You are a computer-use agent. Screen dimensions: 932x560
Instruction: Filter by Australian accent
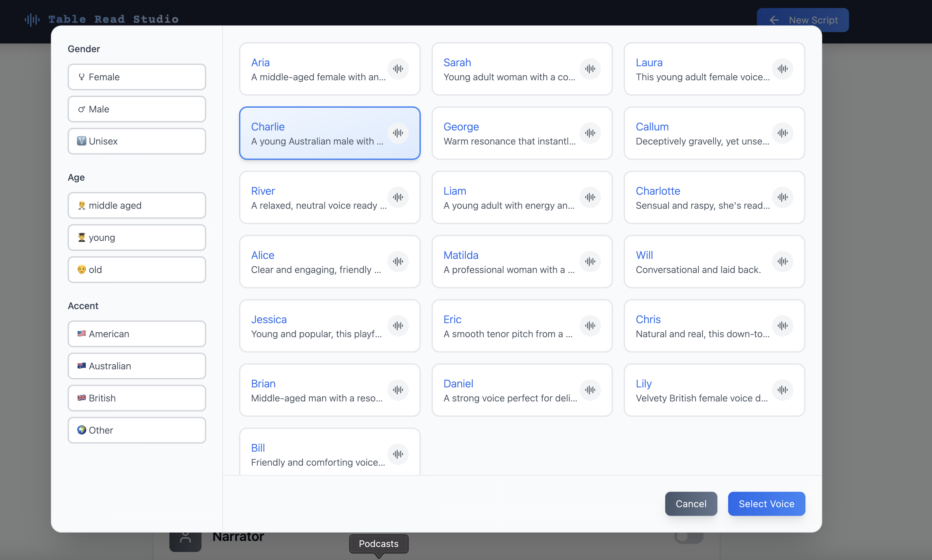[137, 366]
